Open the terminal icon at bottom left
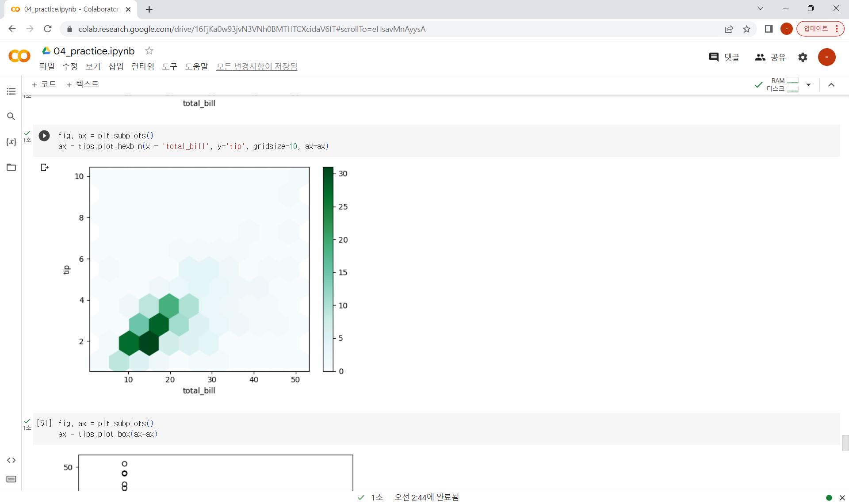 (11, 479)
